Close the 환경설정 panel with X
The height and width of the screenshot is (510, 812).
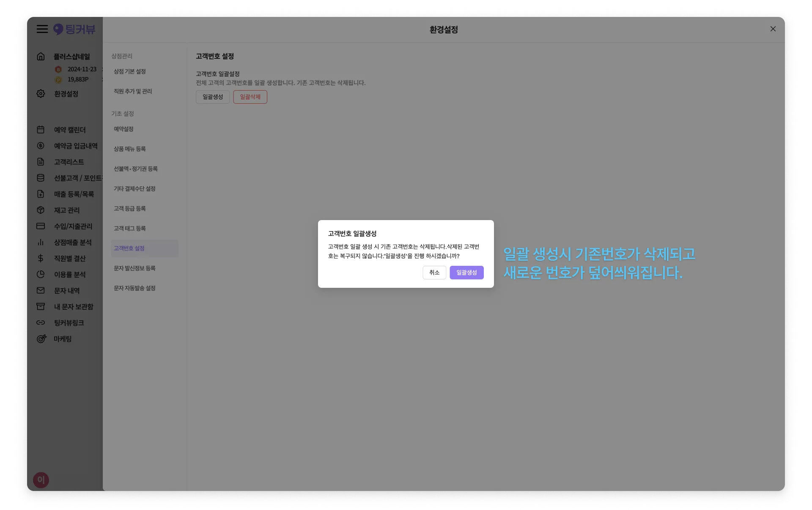coord(773,29)
